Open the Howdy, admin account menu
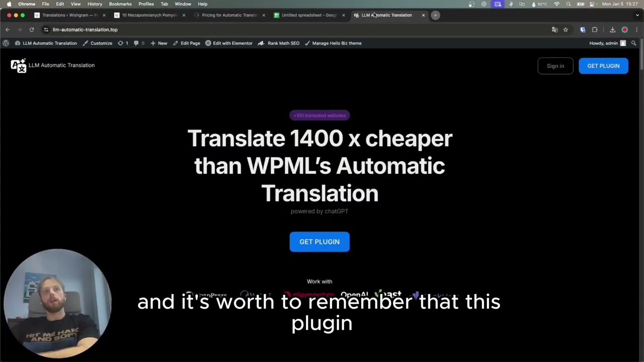 pyautogui.click(x=607, y=43)
